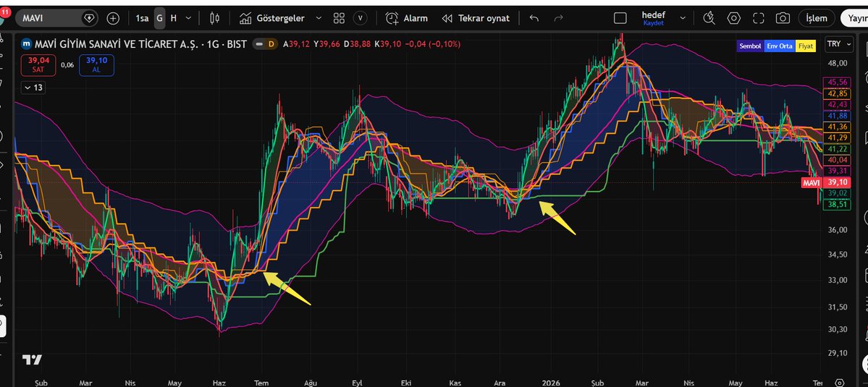Click the undo arrow icon
868x387 pixels.
click(x=534, y=18)
